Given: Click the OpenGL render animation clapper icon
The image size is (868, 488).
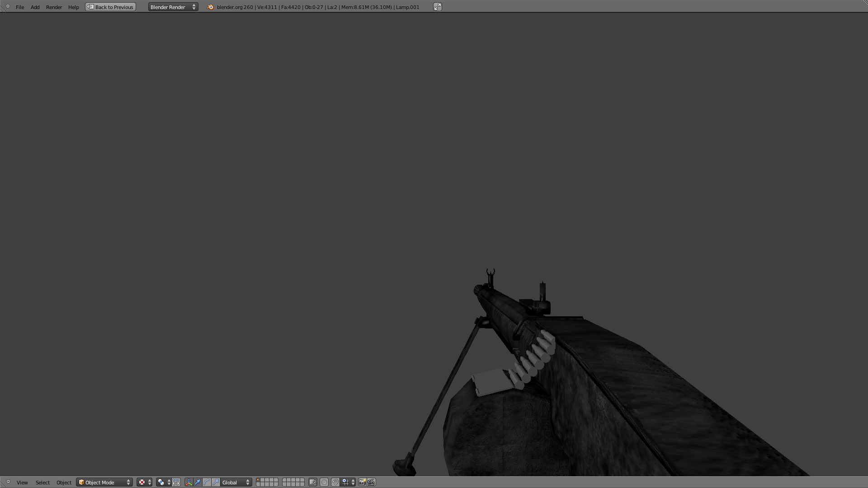Looking at the screenshot, I should point(371,483).
